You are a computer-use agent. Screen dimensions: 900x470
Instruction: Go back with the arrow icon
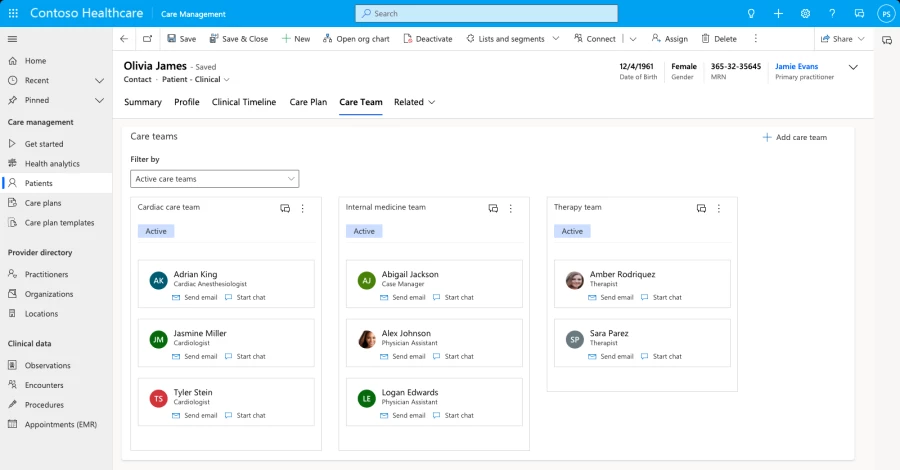(x=124, y=38)
